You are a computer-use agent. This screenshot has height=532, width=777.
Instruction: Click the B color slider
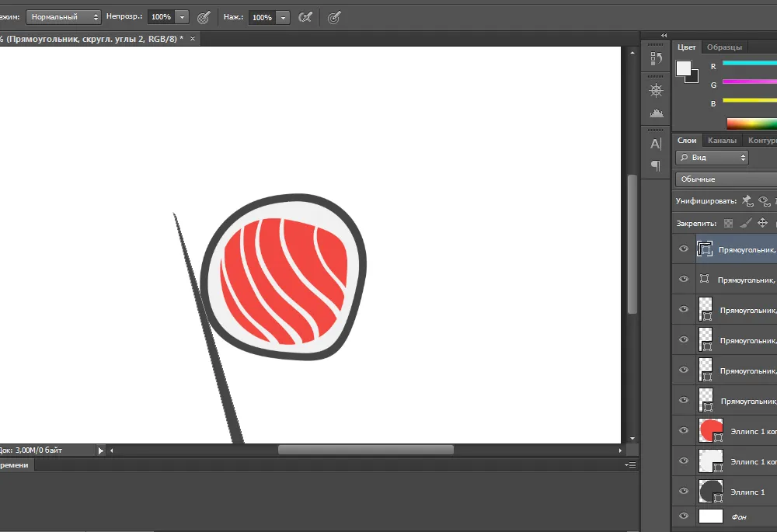click(x=749, y=100)
